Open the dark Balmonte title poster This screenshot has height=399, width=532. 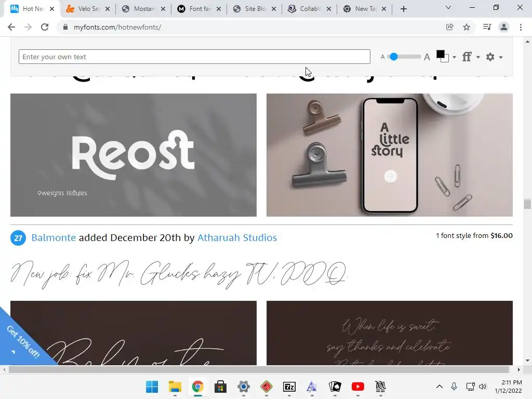[x=134, y=333]
